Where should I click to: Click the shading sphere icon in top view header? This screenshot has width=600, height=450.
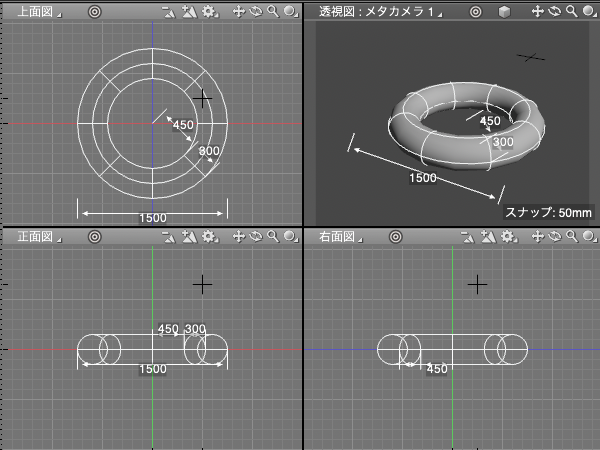pyautogui.click(x=289, y=11)
